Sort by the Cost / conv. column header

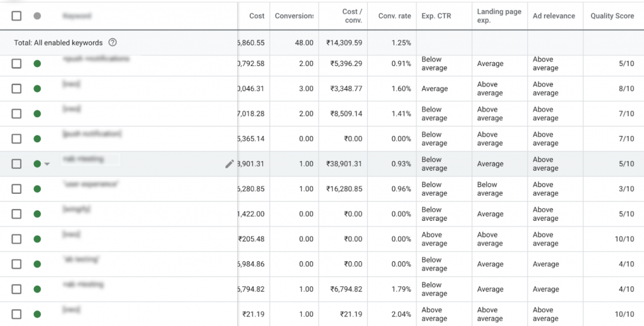[x=352, y=16]
